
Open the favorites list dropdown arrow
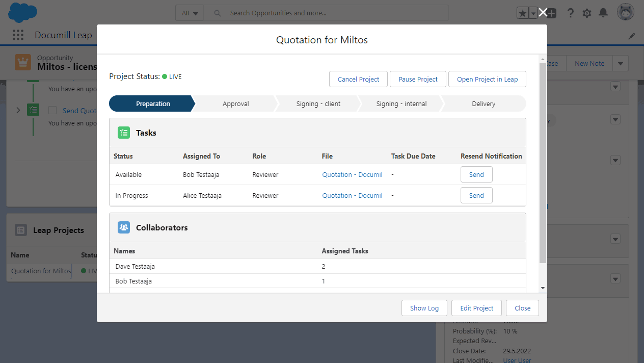[533, 13]
